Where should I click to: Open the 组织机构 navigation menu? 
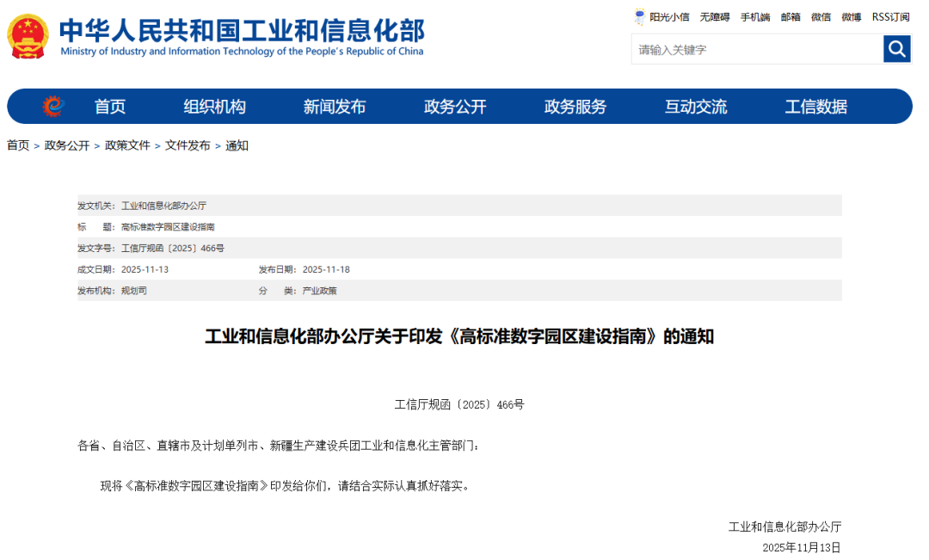[214, 107]
